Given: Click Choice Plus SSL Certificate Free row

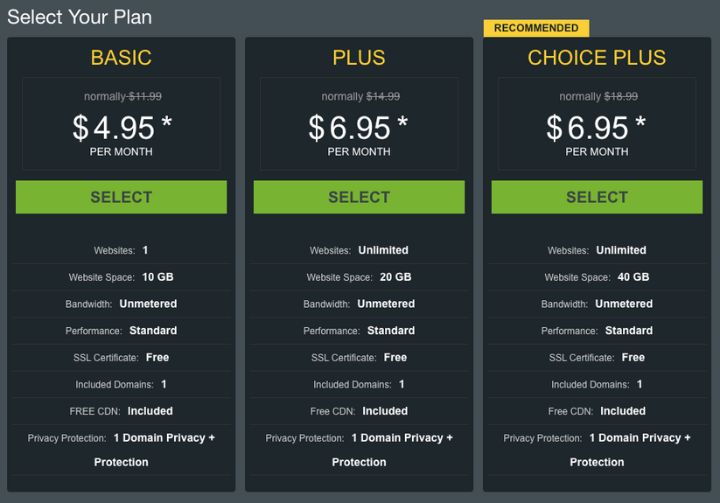Looking at the screenshot, I should coord(597,357).
